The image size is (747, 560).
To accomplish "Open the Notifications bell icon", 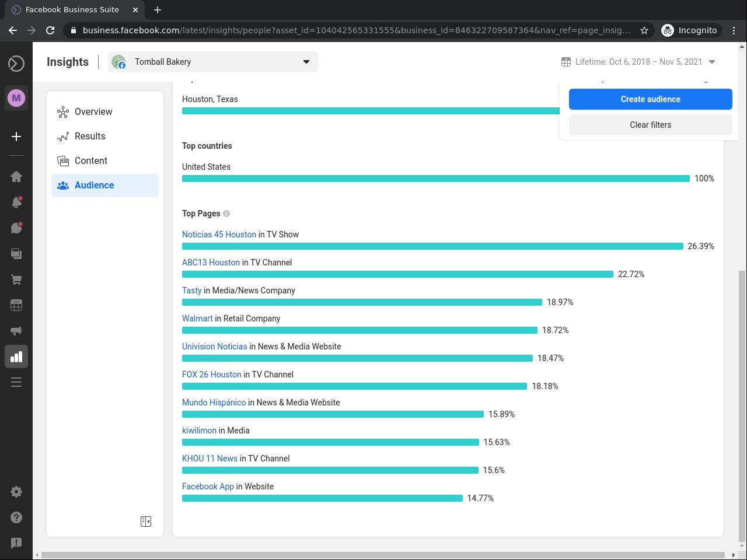I will click(x=16, y=202).
